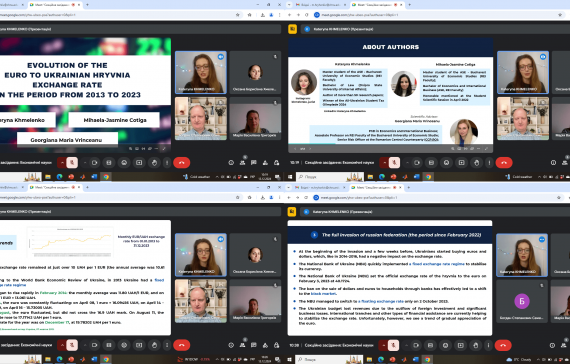Open new browser tab above Evolution title slide

(87, 5)
